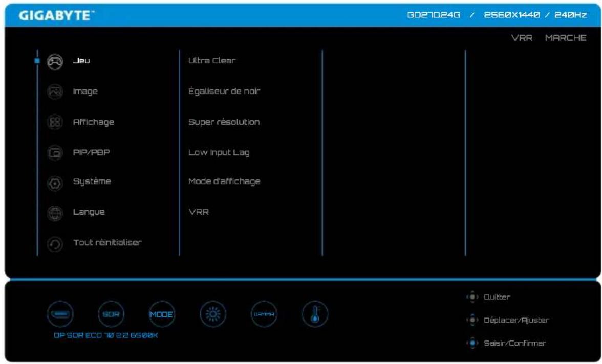
Task: Click the GIGABYTE logo
Action: [56, 16]
